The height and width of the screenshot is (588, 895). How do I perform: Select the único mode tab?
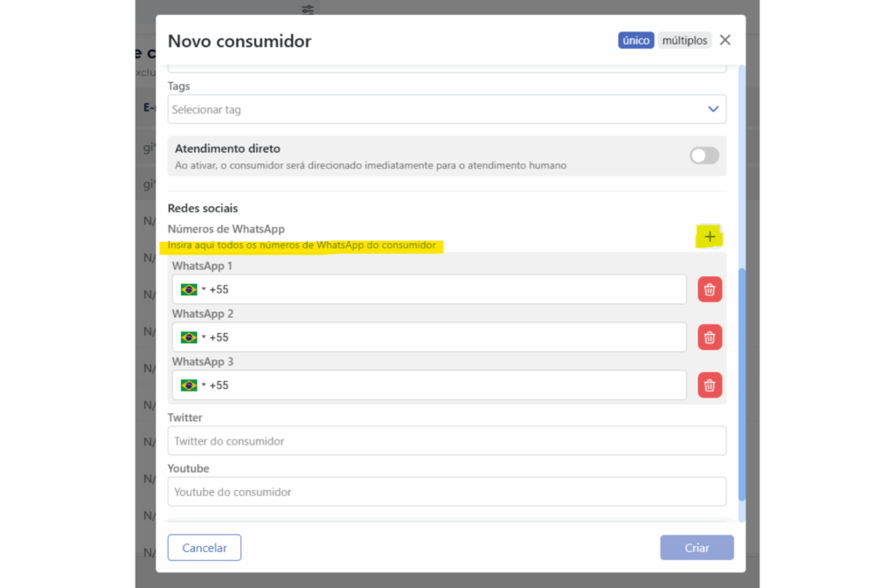635,40
